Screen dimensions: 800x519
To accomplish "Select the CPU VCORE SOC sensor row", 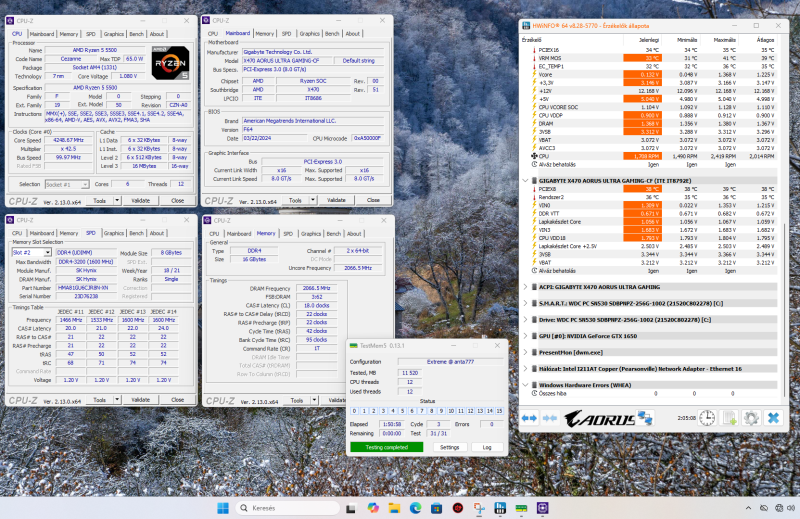I will click(x=653, y=107).
